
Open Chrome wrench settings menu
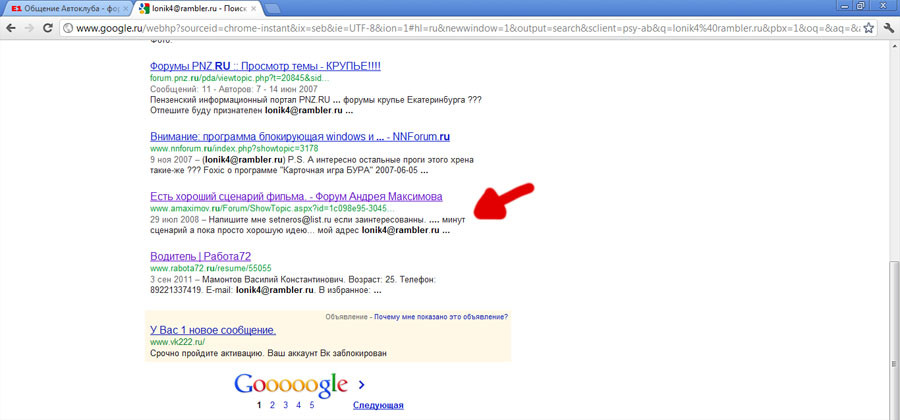pyautogui.click(x=889, y=28)
